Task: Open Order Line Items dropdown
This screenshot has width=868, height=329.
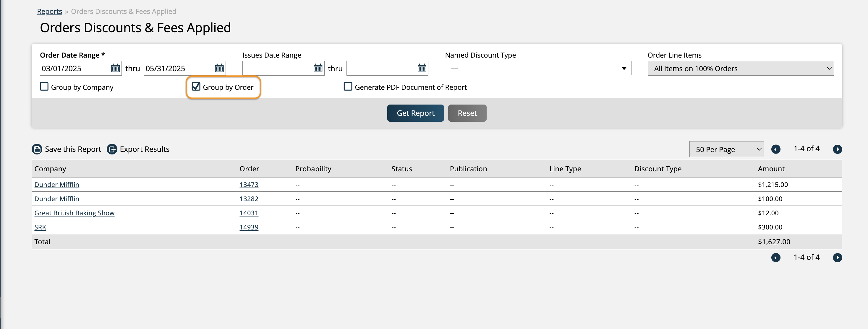Action: pos(740,68)
